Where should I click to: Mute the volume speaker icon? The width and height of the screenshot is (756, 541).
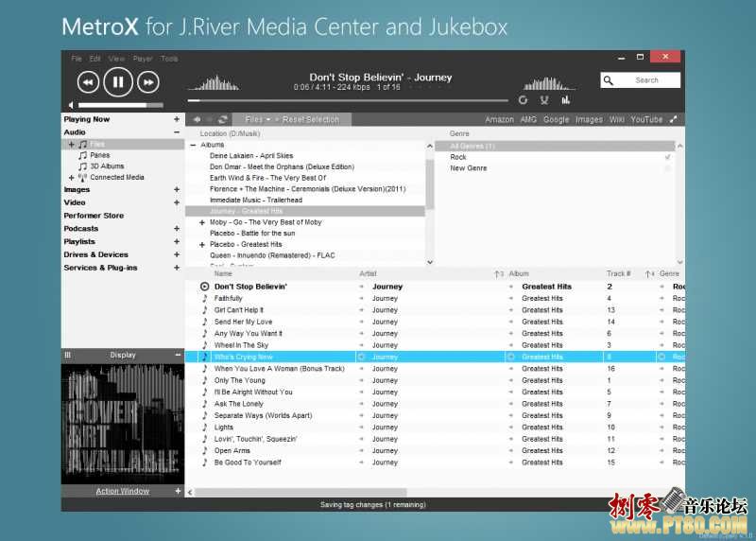coord(72,105)
